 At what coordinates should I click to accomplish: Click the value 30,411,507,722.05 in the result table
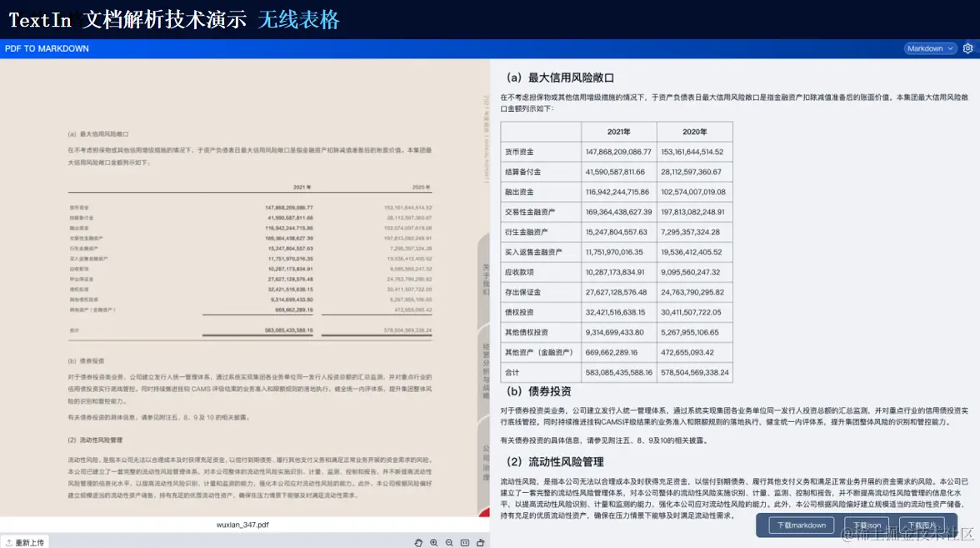coord(691,312)
